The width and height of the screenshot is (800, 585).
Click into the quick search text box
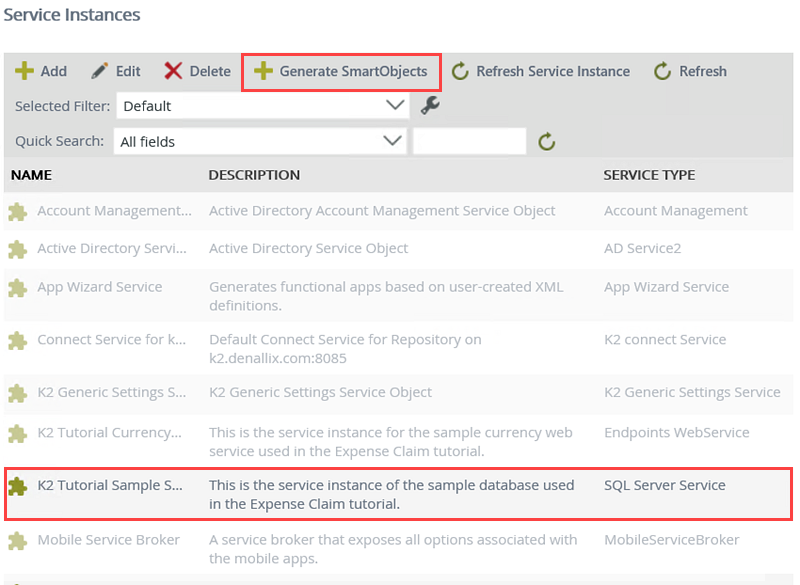pos(469,141)
